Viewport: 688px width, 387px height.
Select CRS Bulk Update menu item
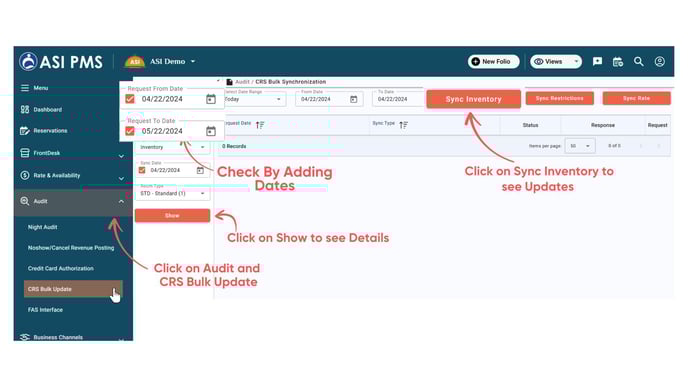[73, 289]
